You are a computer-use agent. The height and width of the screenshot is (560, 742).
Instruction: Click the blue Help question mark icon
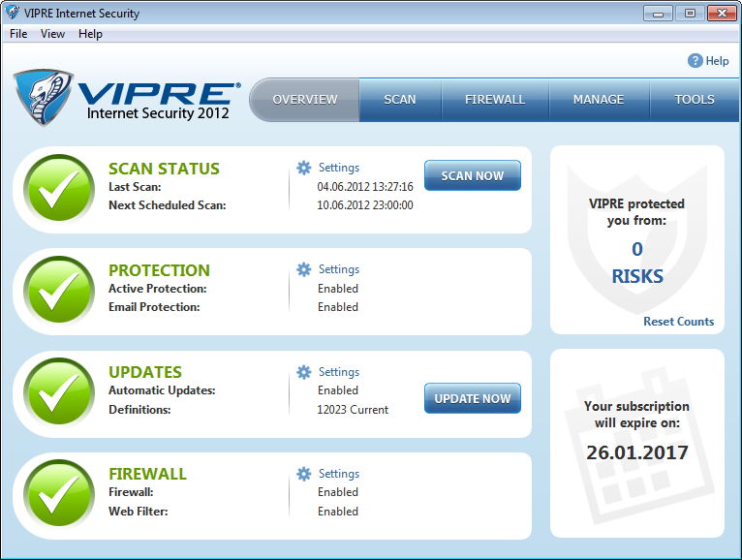click(695, 61)
